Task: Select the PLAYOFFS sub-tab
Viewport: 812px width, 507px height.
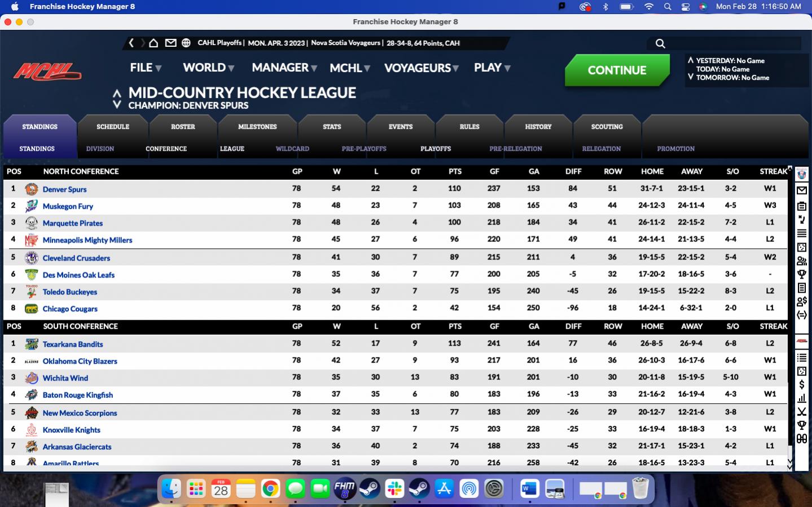Action: point(435,149)
